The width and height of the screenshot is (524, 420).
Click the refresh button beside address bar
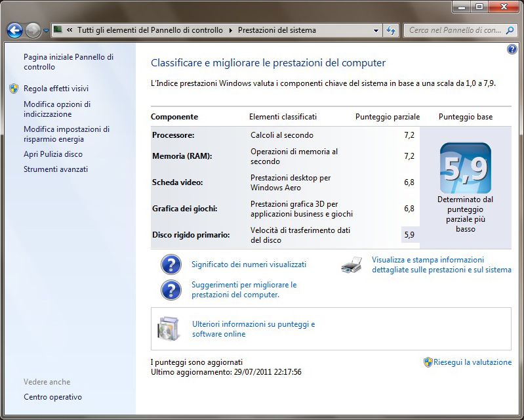point(391,30)
